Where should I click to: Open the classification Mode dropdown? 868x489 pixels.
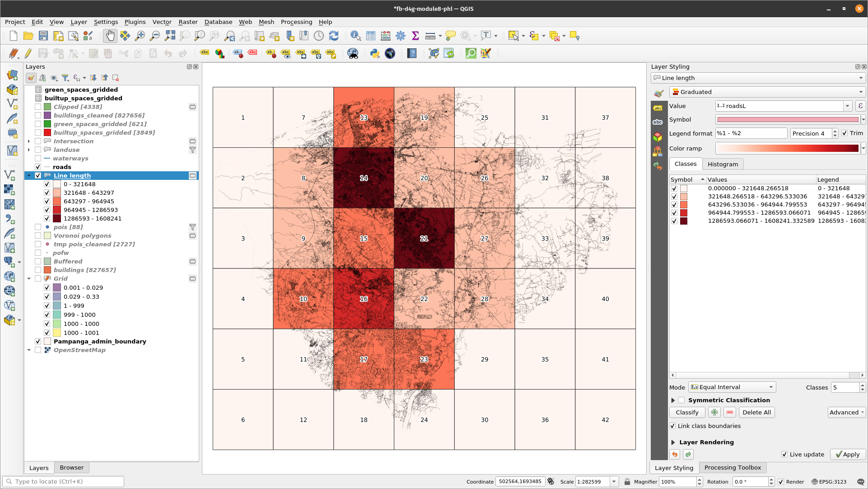coord(731,387)
